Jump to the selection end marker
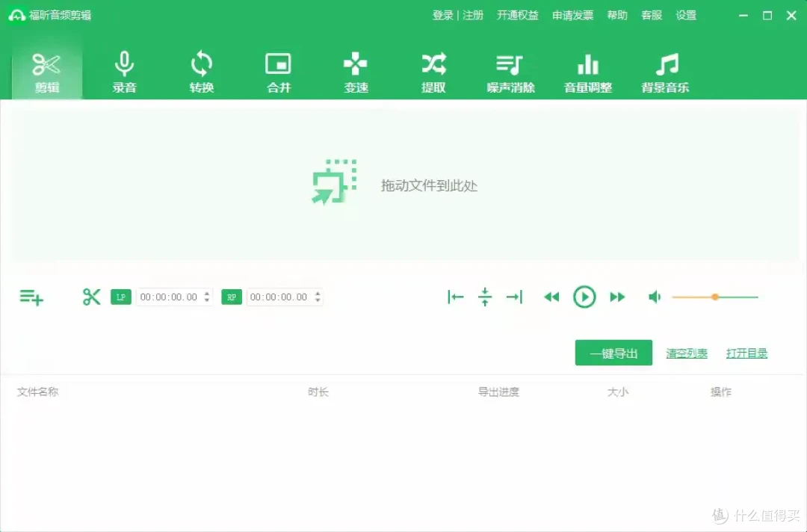This screenshot has height=532, width=807. (514, 297)
